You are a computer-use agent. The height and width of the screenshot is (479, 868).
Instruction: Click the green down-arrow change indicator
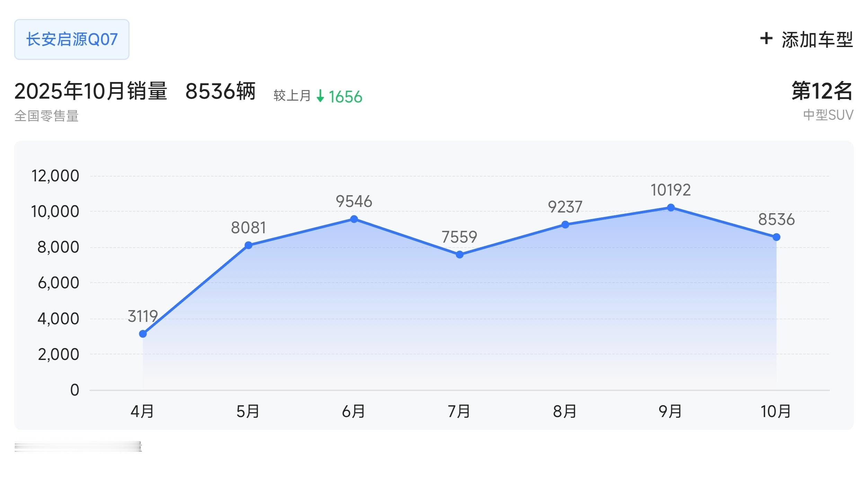tap(320, 96)
